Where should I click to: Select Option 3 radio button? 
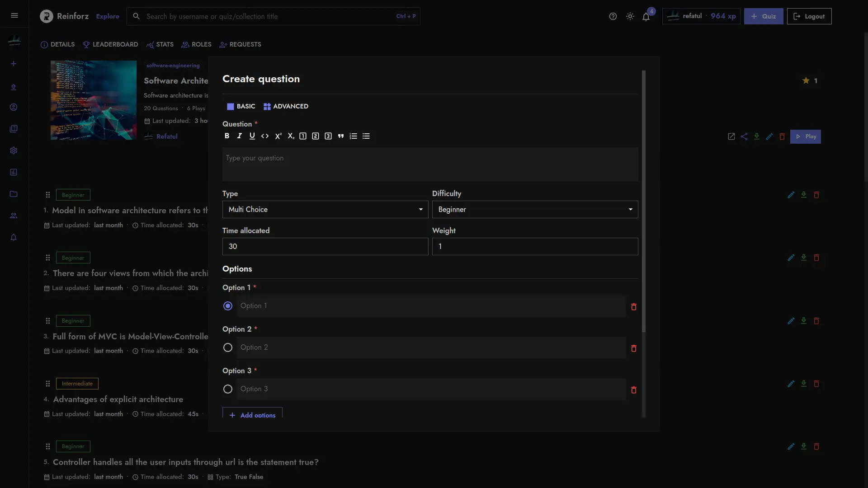point(228,389)
